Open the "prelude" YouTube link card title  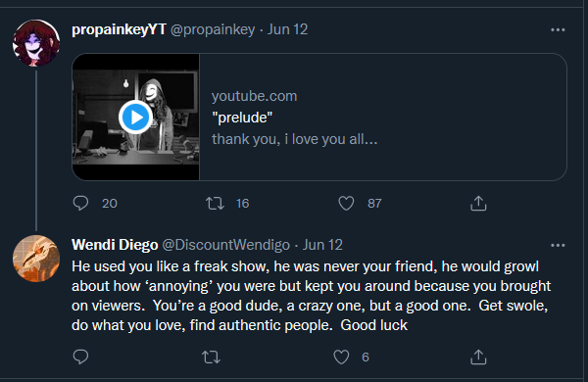(x=242, y=118)
